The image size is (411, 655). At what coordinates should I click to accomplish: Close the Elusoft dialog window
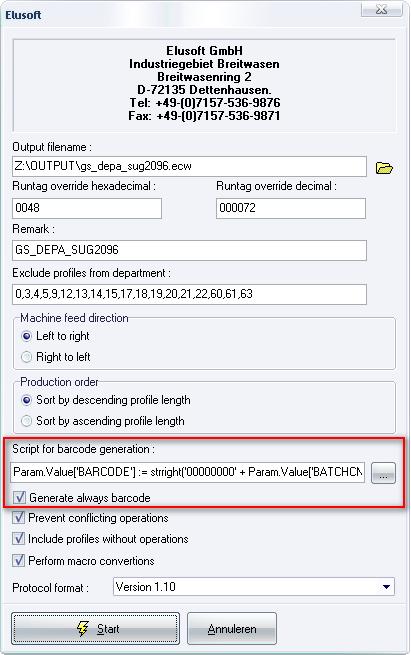(381, 10)
